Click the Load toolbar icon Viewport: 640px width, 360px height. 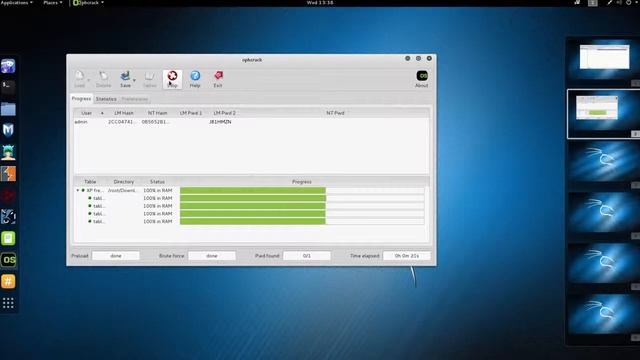(x=80, y=79)
